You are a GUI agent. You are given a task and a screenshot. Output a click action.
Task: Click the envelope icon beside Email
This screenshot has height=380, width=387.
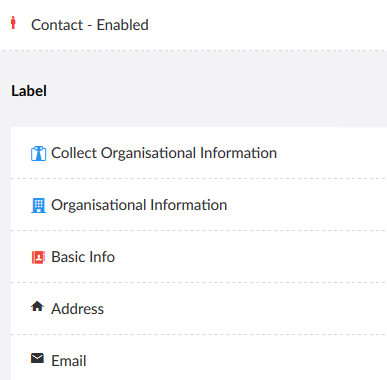point(37,358)
